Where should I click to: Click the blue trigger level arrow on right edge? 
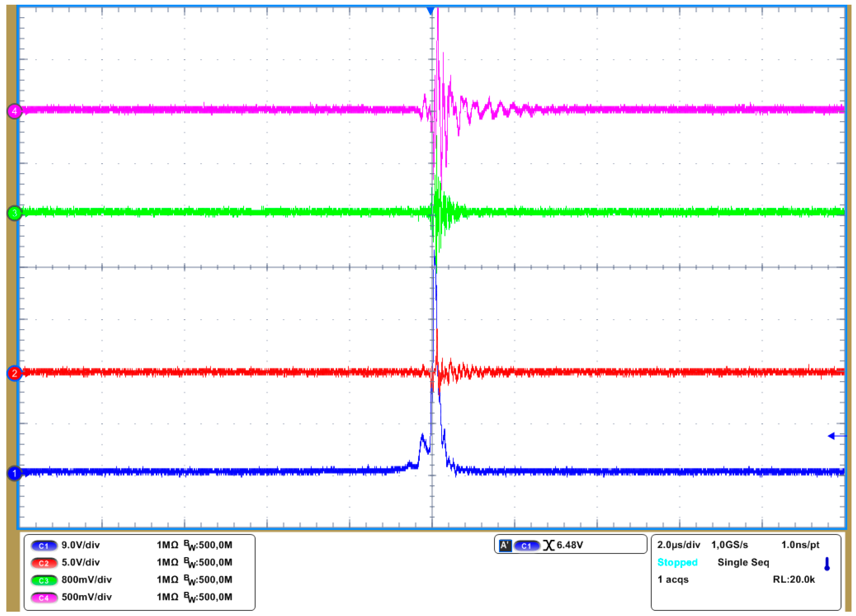click(x=836, y=436)
